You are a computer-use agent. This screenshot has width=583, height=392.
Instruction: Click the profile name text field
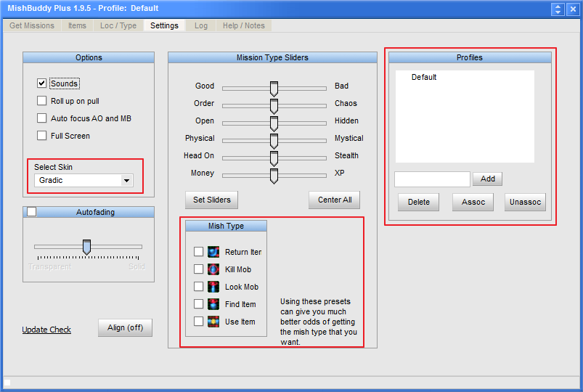432,179
